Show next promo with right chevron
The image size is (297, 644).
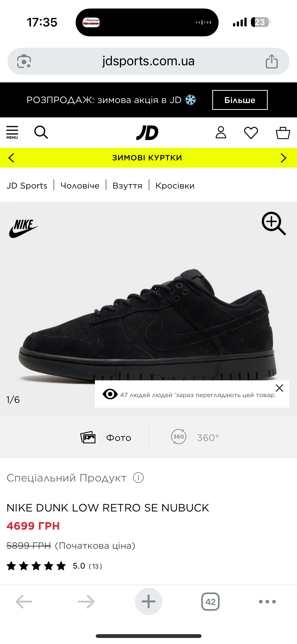(283, 158)
